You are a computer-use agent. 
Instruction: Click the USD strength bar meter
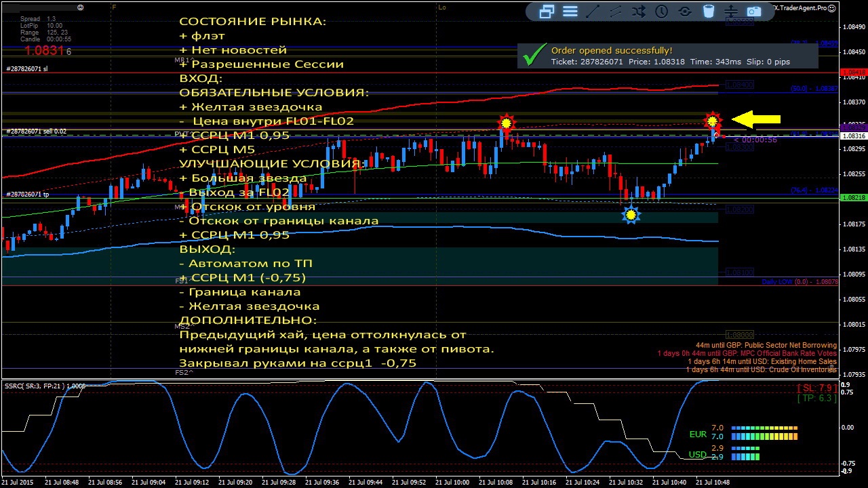[745, 453]
